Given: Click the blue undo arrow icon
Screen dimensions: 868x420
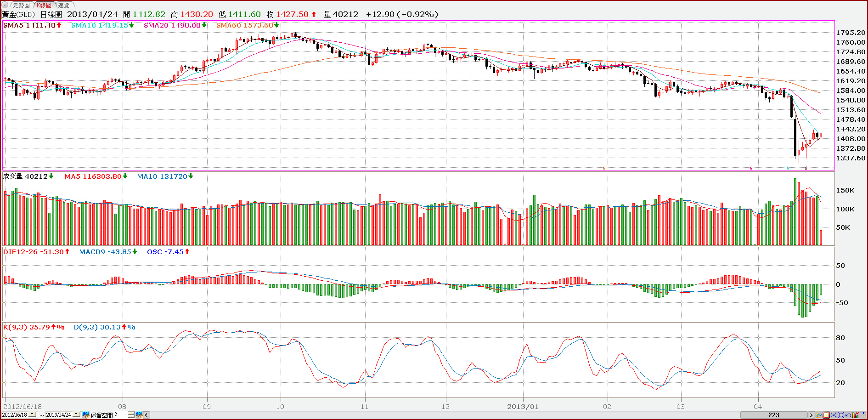Looking at the screenshot, I should [848, 415].
